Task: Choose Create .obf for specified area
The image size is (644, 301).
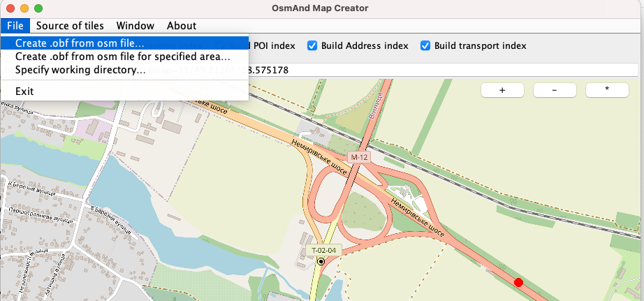Action: tap(122, 57)
